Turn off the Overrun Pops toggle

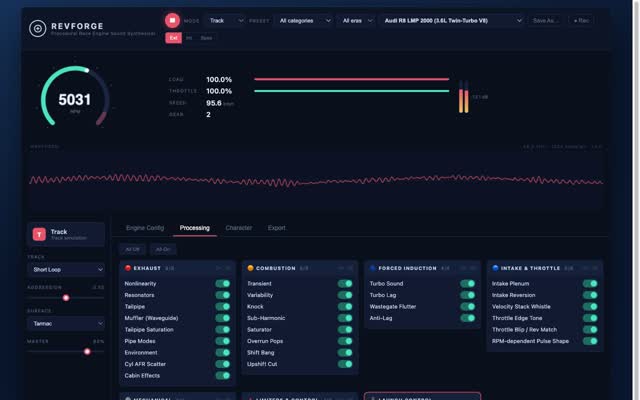click(345, 341)
